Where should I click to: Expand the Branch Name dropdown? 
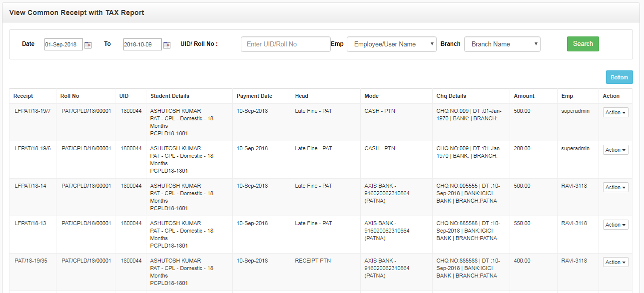502,44
